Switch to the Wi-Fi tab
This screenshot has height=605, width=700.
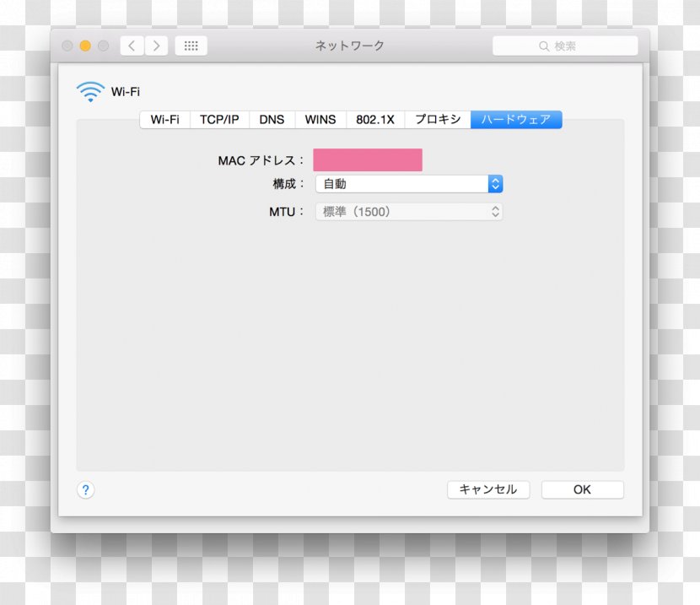[x=164, y=120]
